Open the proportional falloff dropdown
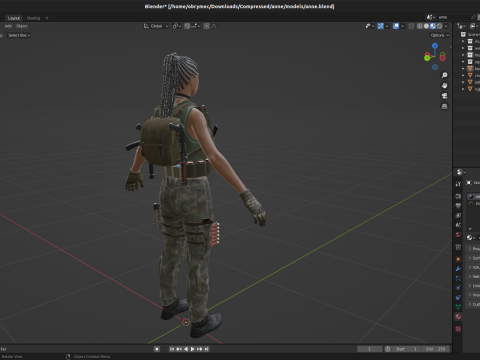This screenshot has width=480, height=360. pyautogui.click(x=215, y=26)
